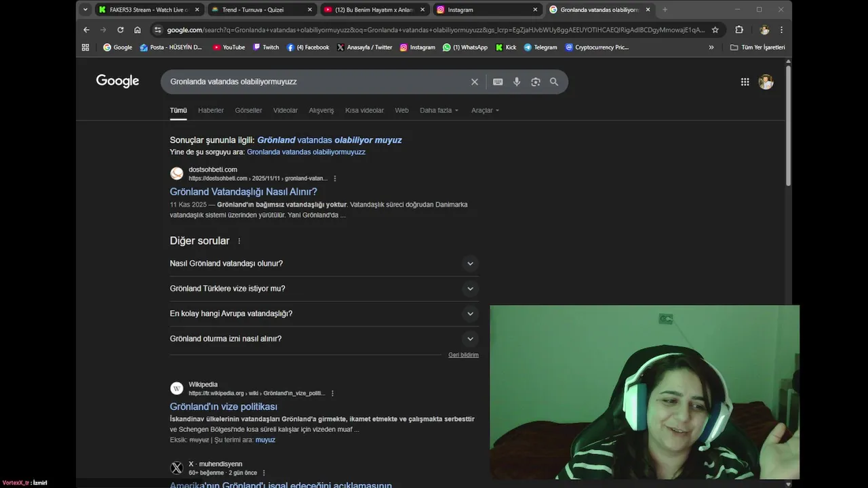Viewport: 868px width, 488px height.
Task: Select the Web search tab
Action: 401,110
